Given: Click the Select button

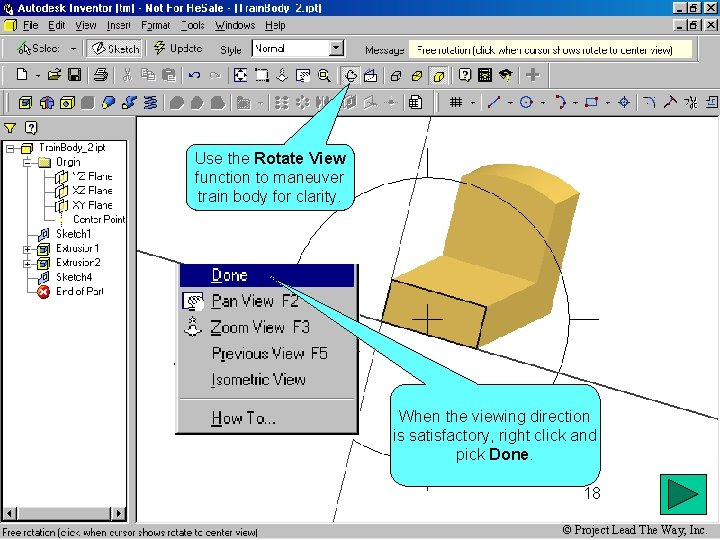Looking at the screenshot, I should 38,48.
